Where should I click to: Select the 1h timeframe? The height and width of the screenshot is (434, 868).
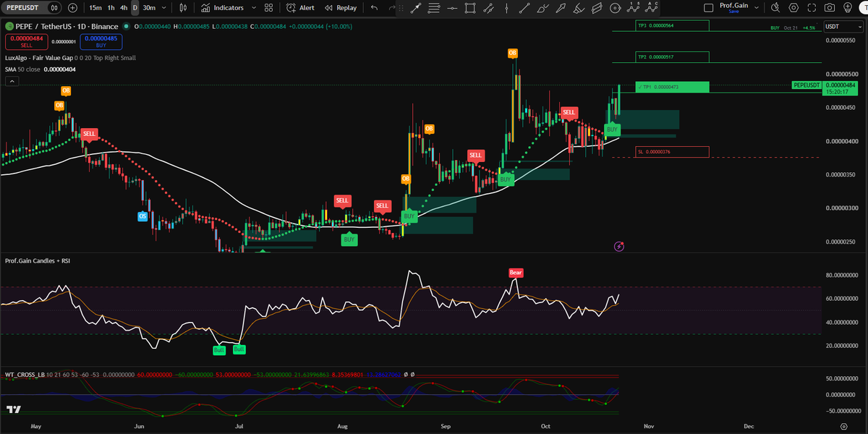coord(111,7)
